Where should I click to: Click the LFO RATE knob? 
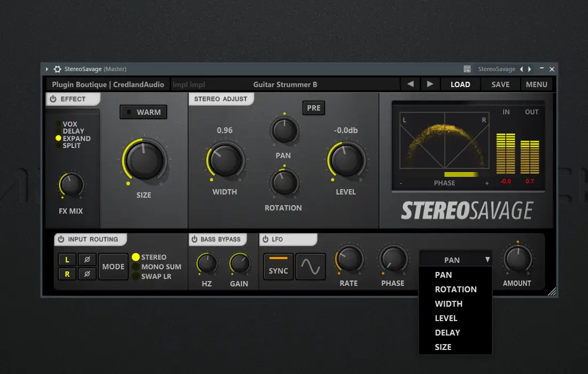click(349, 259)
